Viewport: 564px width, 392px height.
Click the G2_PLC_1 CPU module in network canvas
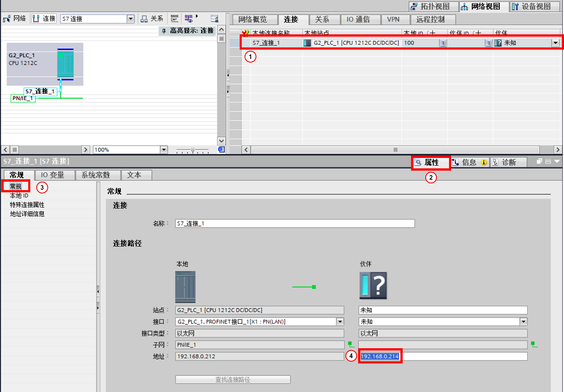point(65,64)
